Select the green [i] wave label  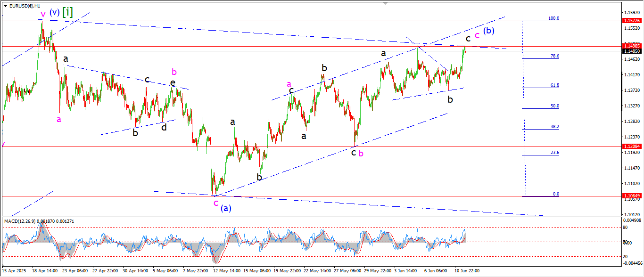point(67,12)
